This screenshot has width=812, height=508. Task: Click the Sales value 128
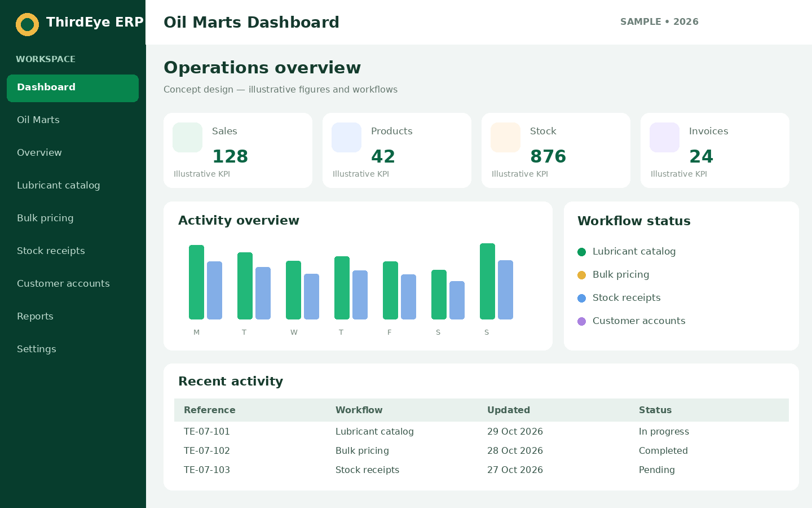(230, 156)
